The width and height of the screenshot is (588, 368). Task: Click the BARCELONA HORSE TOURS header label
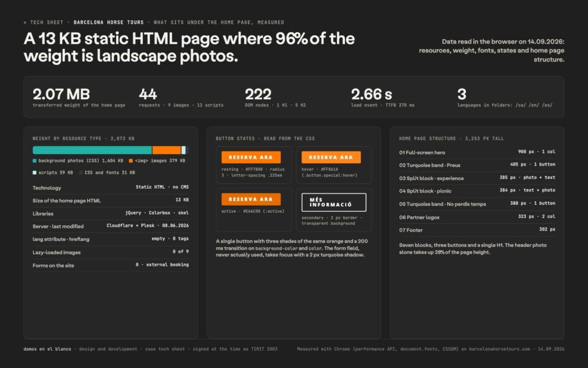pyautogui.click(x=109, y=22)
